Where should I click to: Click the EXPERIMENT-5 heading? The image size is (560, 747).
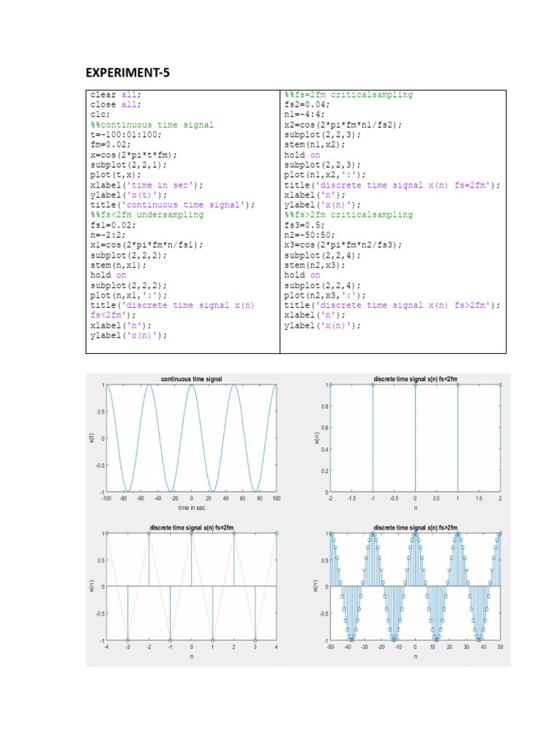click(x=128, y=73)
